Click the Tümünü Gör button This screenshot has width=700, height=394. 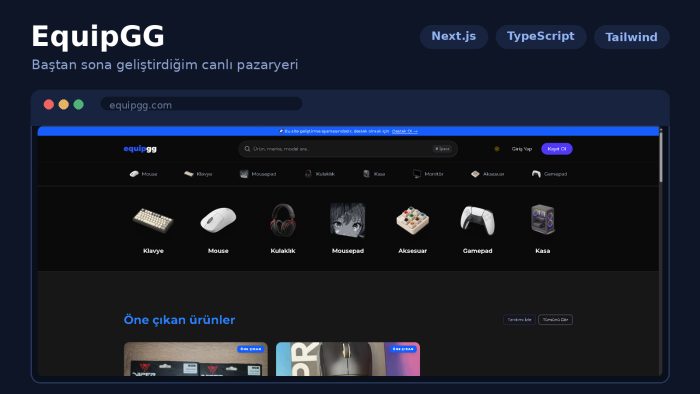[x=555, y=319]
